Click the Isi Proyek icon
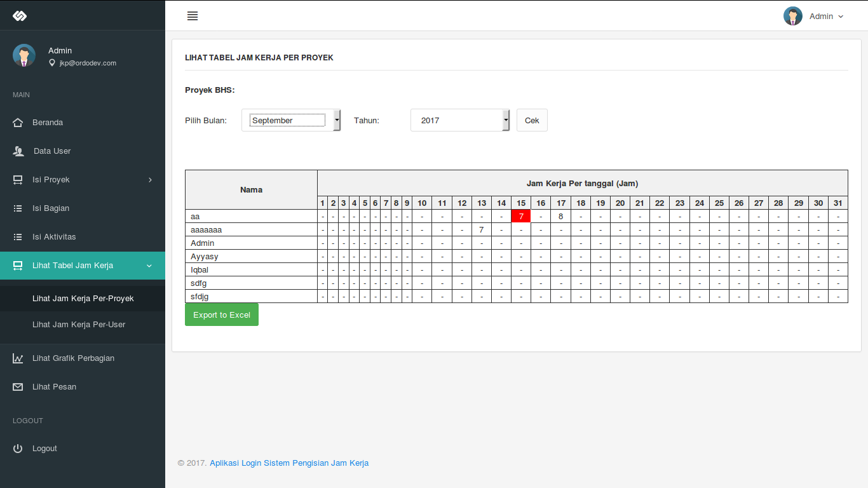868x488 pixels. (x=18, y=180)
